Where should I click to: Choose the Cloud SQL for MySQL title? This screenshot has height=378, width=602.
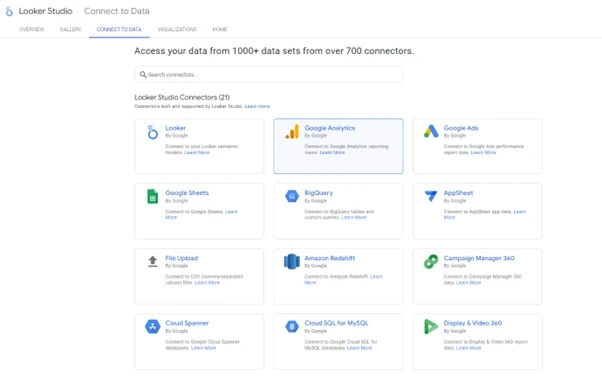tap(336, 323)
